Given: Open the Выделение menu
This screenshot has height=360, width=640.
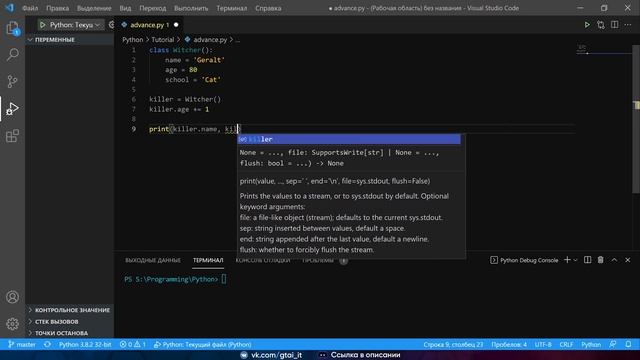Looking at the screenshot, I should pyautogui.click(x=94, y=8).
